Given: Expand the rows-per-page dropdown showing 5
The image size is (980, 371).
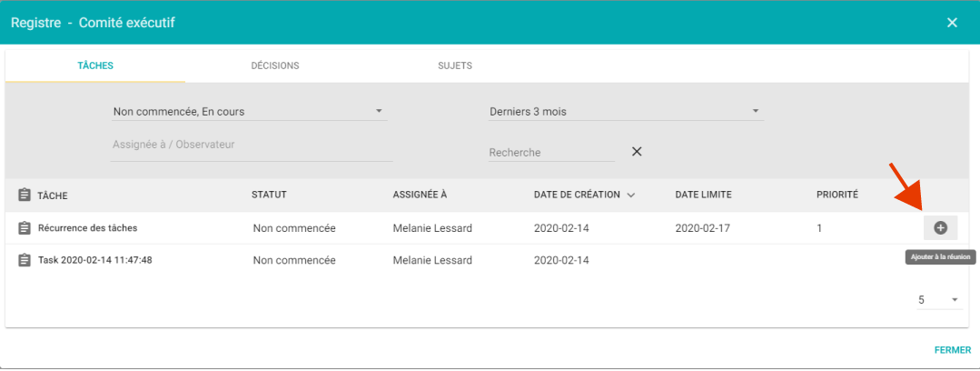Looking at the screenshot, I should coord(937,300).
